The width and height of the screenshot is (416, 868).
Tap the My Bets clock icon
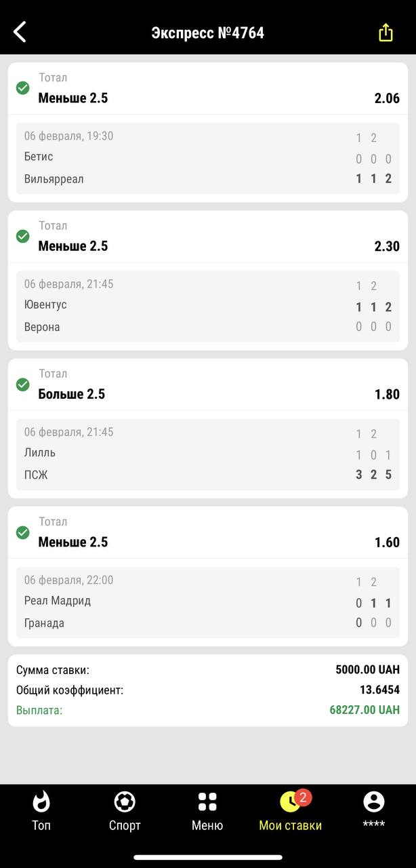click(x=289, y=803)
